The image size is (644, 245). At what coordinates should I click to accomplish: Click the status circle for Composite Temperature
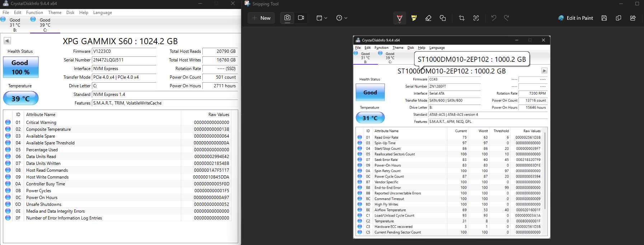tap(8, 129)
